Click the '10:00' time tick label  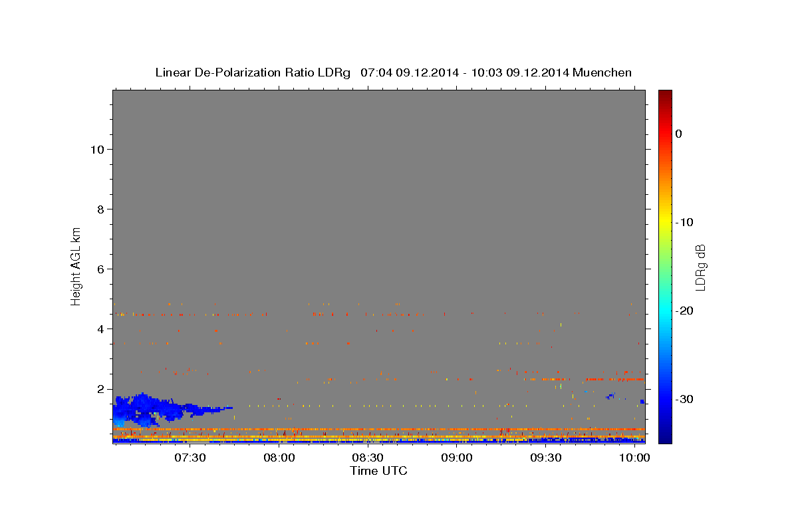[635, 458]
